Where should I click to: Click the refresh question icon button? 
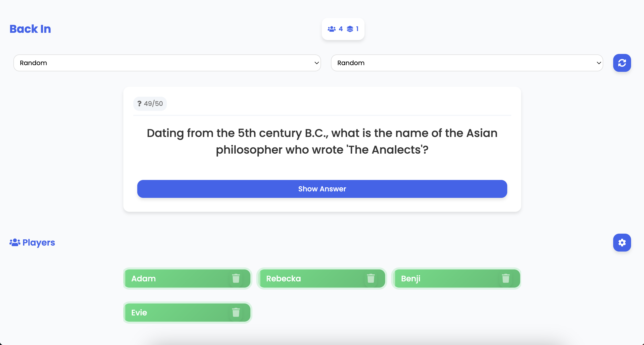pyautogui.click(x=622, y=63)
